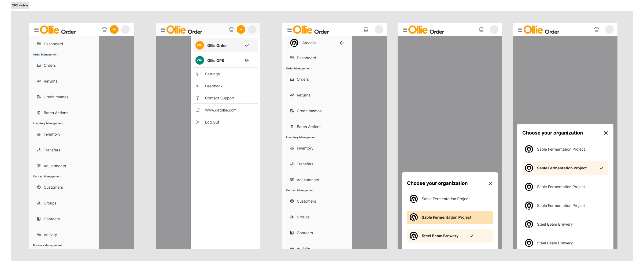Screen dimensions: 644x272
Task: Open the www.getollie.com link
Action: tap(225, 110)
